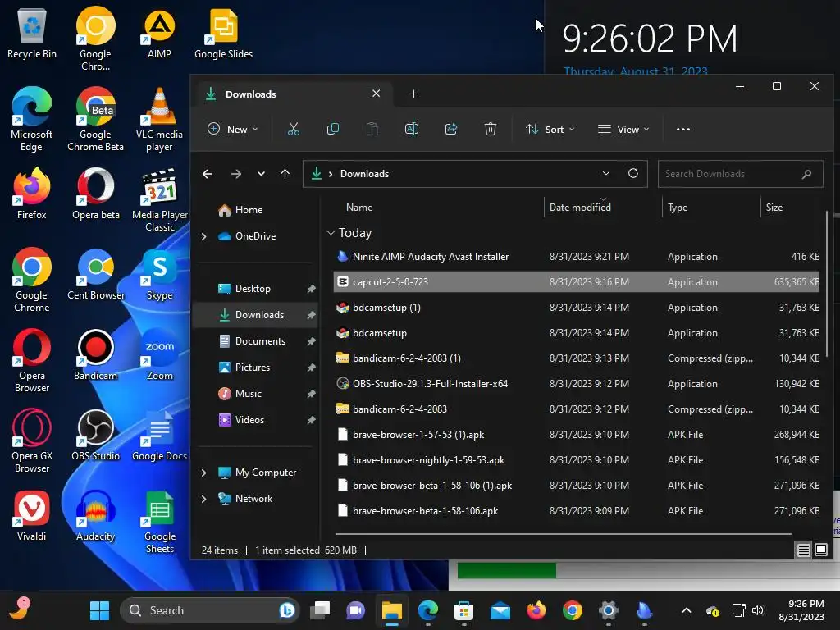Select the Google Slides desktop icon
Image resolution: width=840 pixels, height=630 pixels.
pyautogui.click(x=223, y=33)
